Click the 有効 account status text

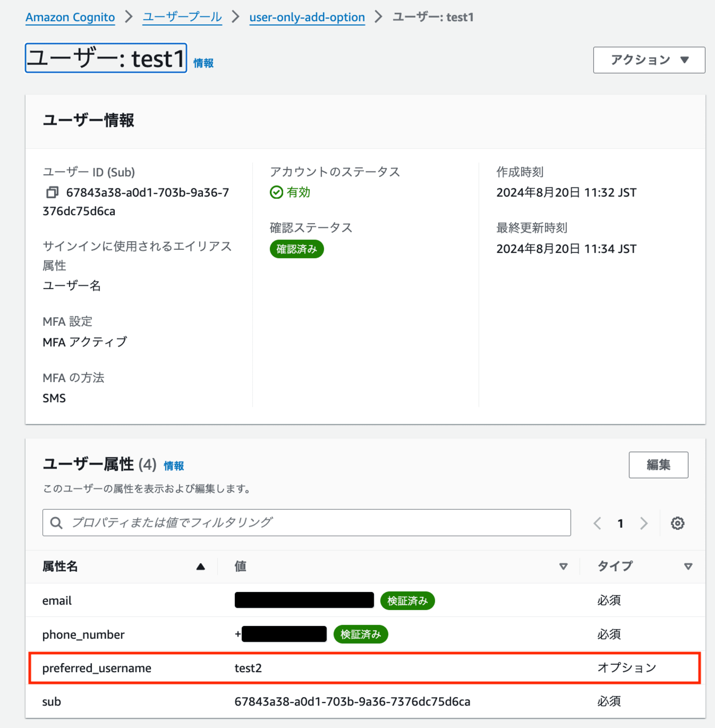[x=298, y=192]
